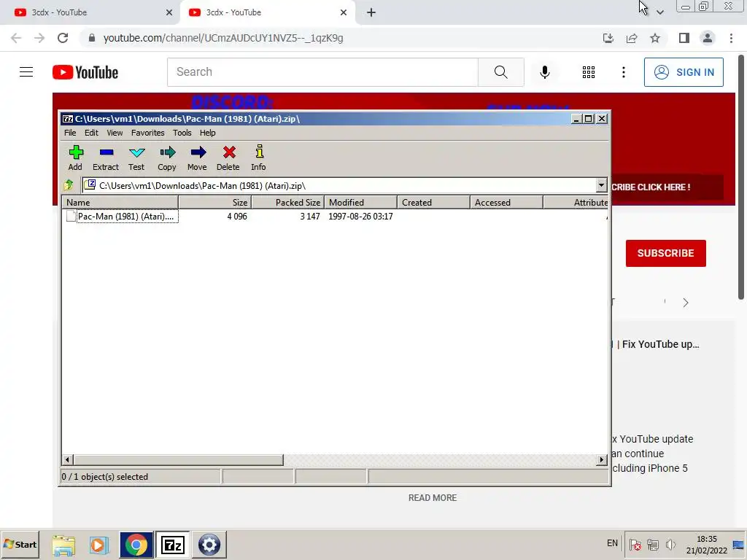Open the media player taskbar icon
This screenshot has height=560, width=747.
tap(99, 545)
